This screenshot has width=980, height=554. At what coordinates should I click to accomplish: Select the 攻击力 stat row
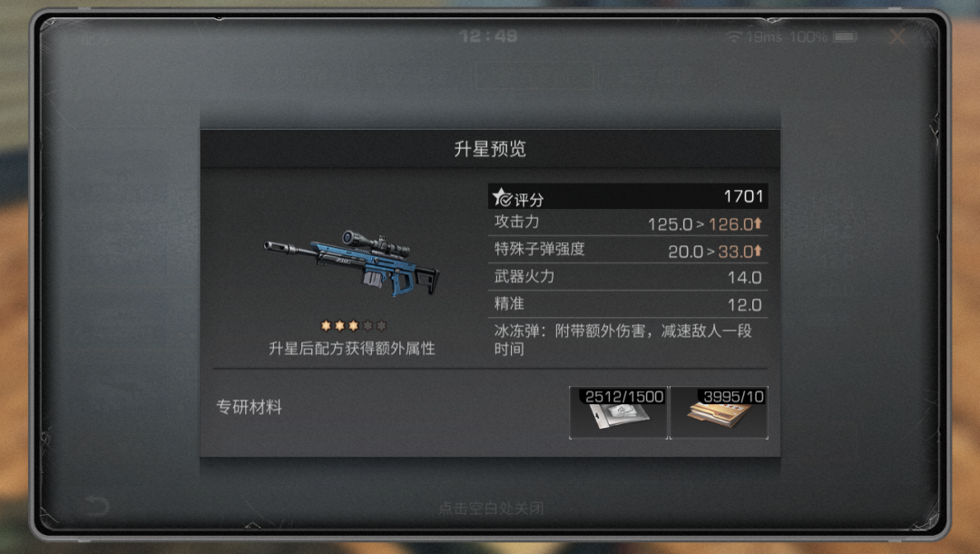pos(628,223)
